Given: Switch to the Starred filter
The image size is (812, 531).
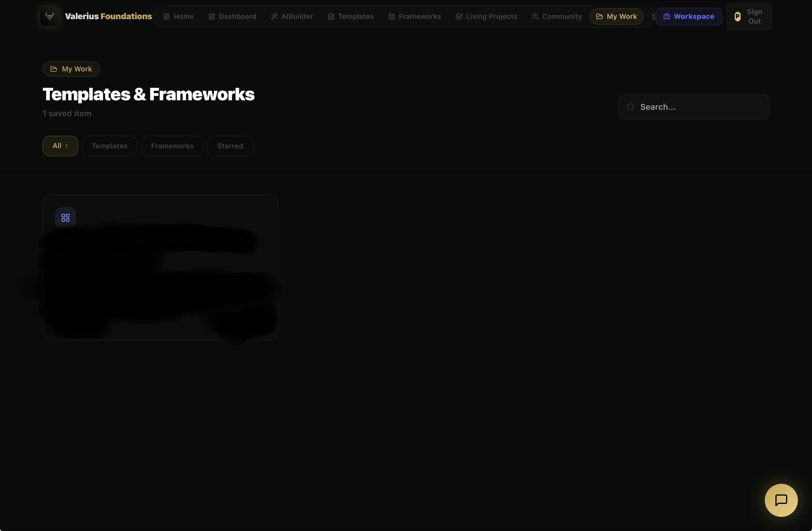Looking at the screenshot, I should (230, 146).
